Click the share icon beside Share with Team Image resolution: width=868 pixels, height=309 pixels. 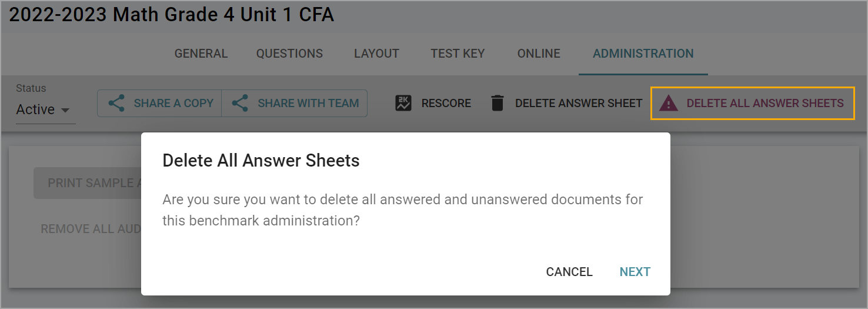click(x=240, y=104)
